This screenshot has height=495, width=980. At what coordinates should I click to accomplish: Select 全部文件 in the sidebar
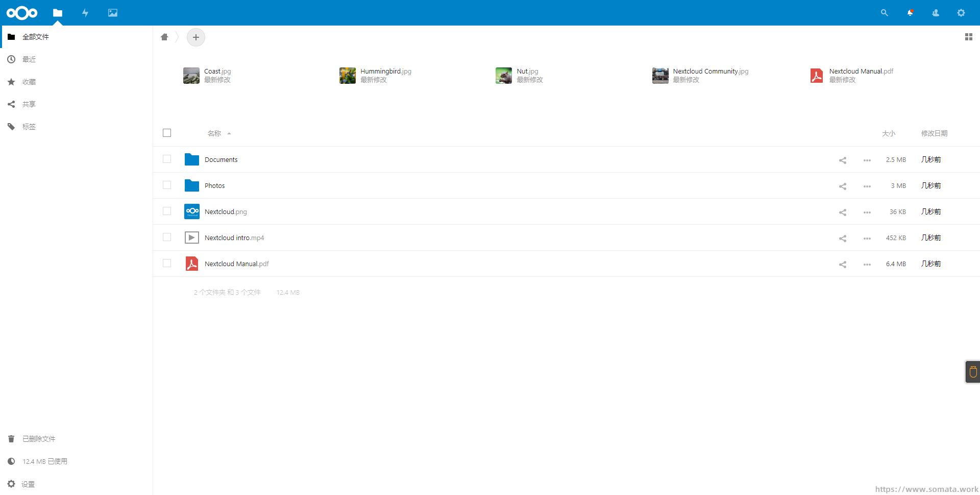coord(77,37)
